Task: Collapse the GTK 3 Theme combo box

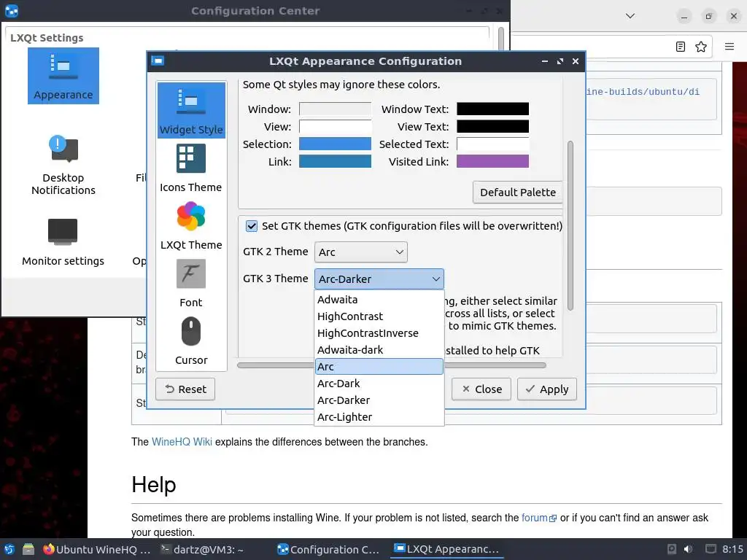Action: tap(379, 279)
